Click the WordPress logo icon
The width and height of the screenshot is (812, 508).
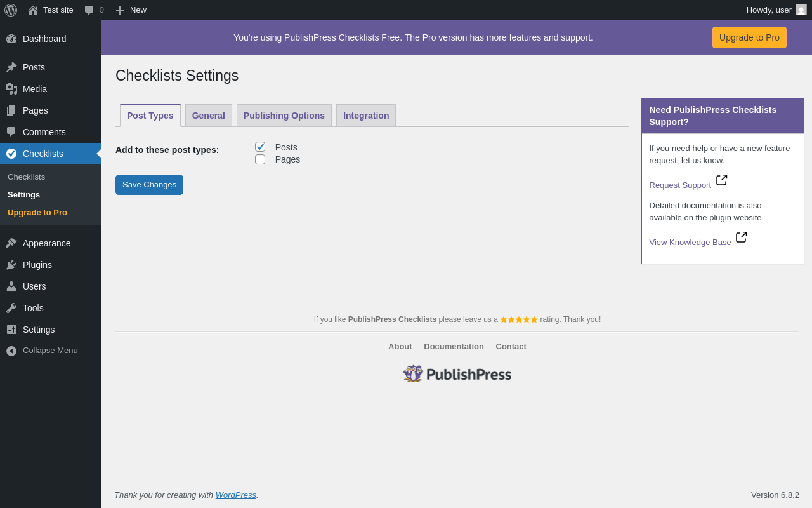(x=11, y=10)
